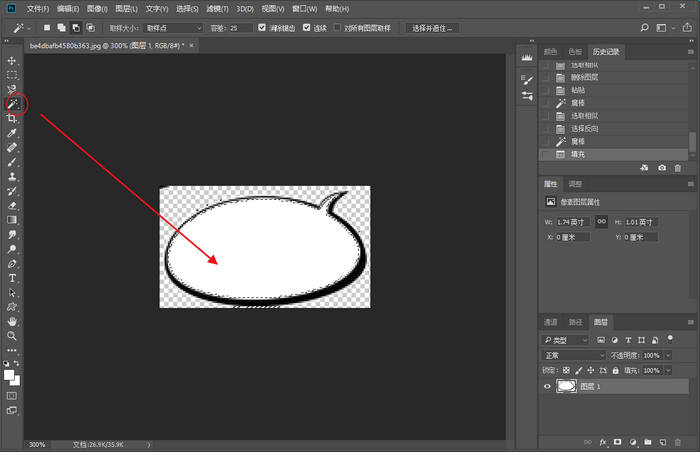The image size is (700, 452).
Task: Select the Horizontal Type tool
Action: point(13,277)
